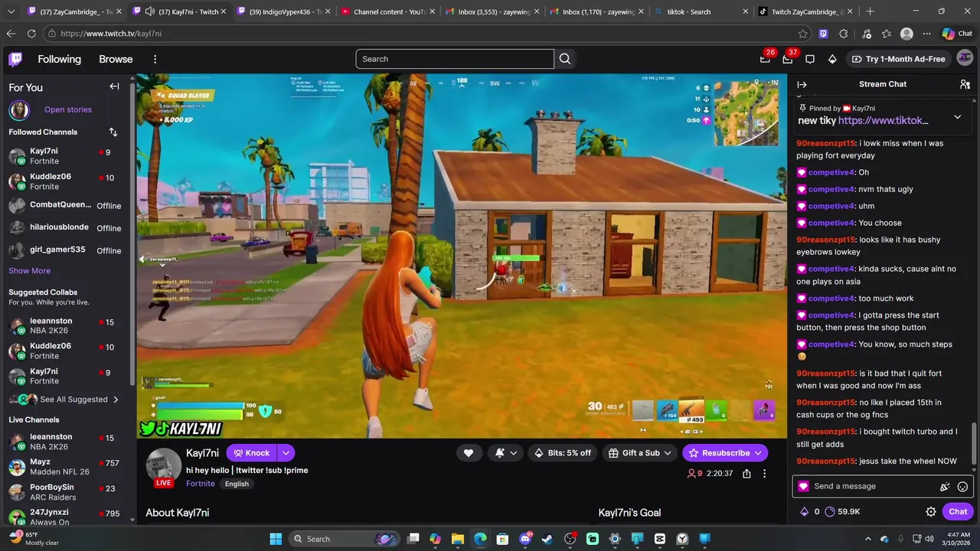Share the stream with the share icon

[x=746, y=474]
